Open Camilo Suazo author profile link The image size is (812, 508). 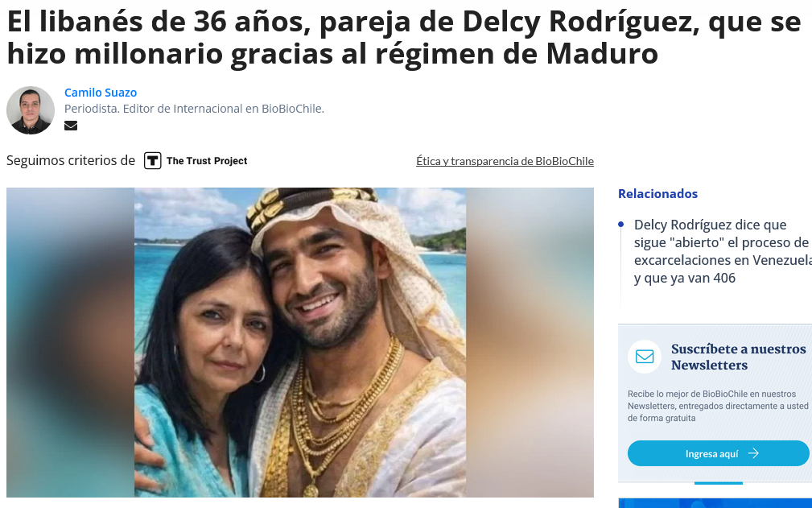pos(101,93)
